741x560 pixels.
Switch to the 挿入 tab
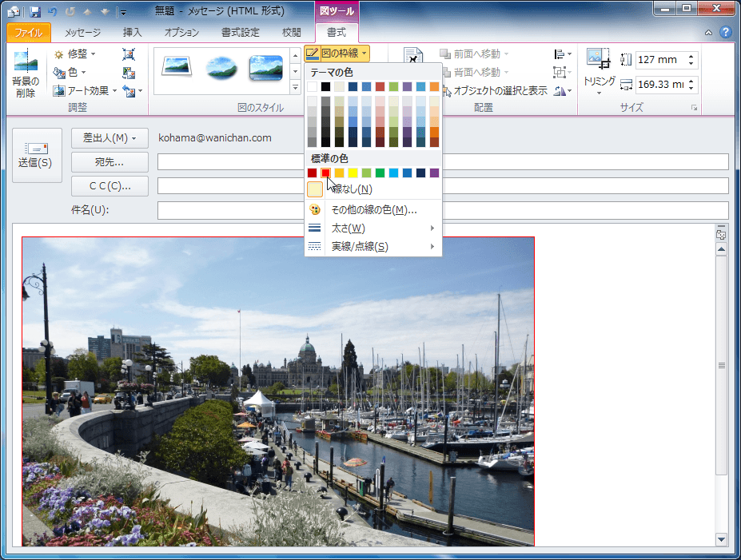coord(132,32)
